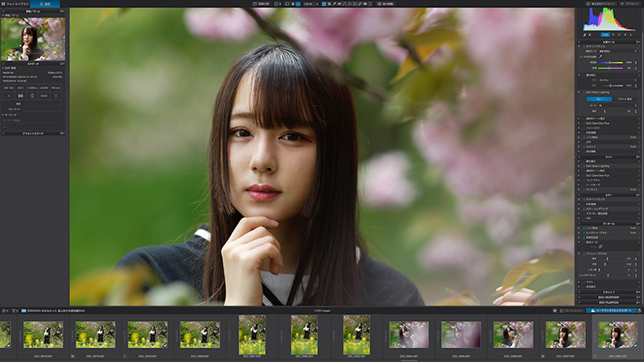Open DXO VIEWPOINT panel row

(x=609, y=297)
